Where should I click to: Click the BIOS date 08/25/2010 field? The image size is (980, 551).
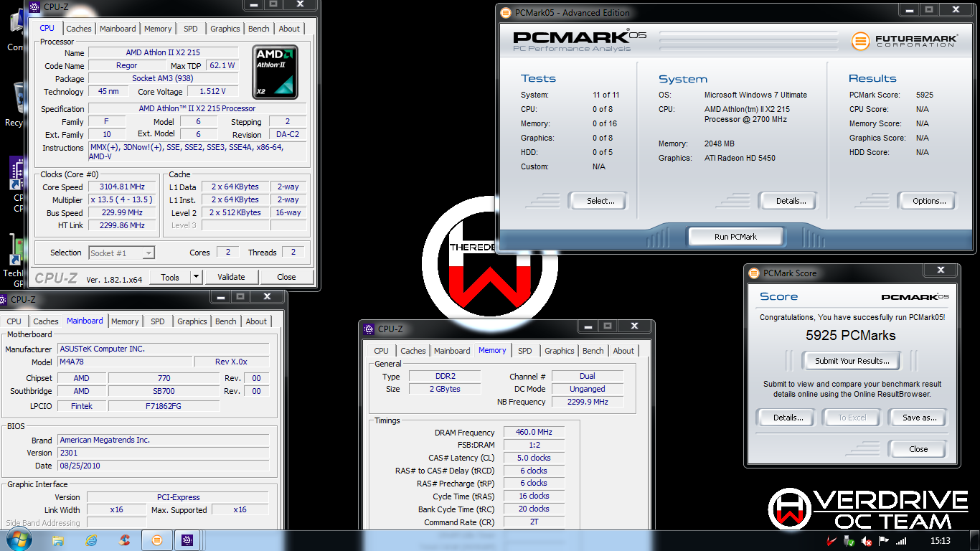coord(163,466)
